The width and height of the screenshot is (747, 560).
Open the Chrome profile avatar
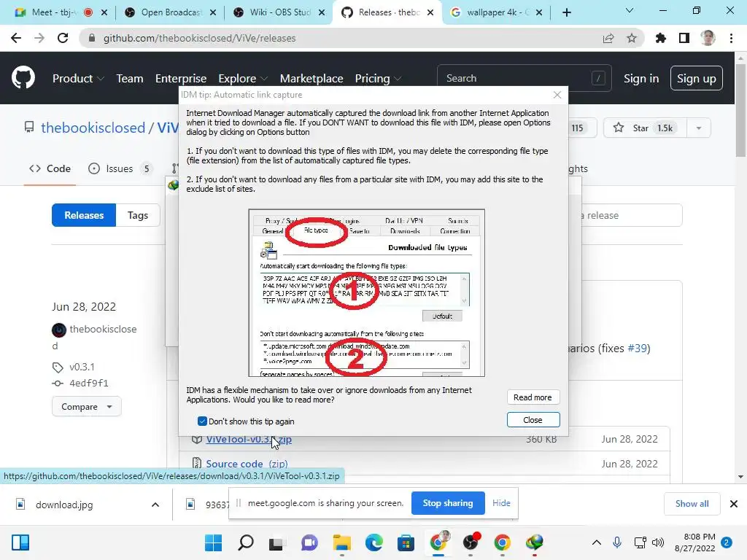[x=708, y=38]
